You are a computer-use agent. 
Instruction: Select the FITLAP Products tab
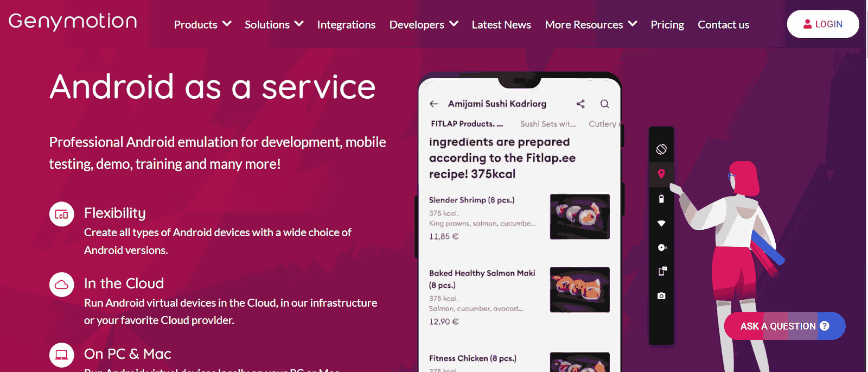(467, 124)
